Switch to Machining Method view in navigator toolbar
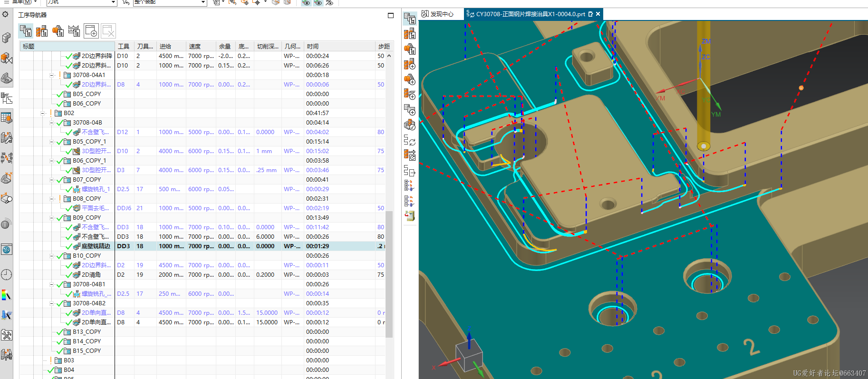The width and height of the screenshot is (868, 379). click(74, 31)
